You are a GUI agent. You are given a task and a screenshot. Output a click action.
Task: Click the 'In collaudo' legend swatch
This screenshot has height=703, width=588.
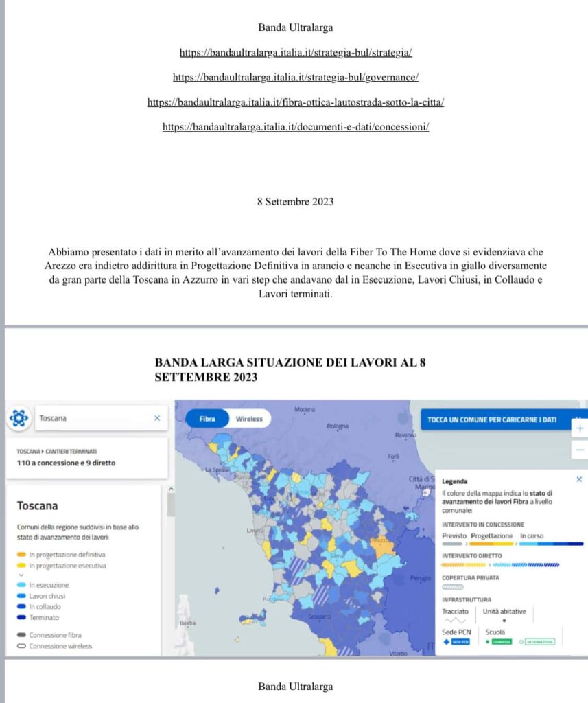(x=21, y=607)
